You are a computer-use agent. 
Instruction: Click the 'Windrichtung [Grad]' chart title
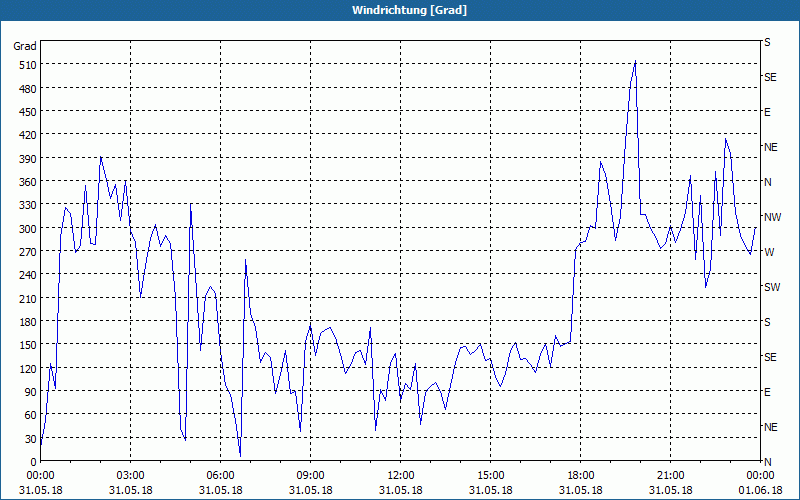(409, 10)
